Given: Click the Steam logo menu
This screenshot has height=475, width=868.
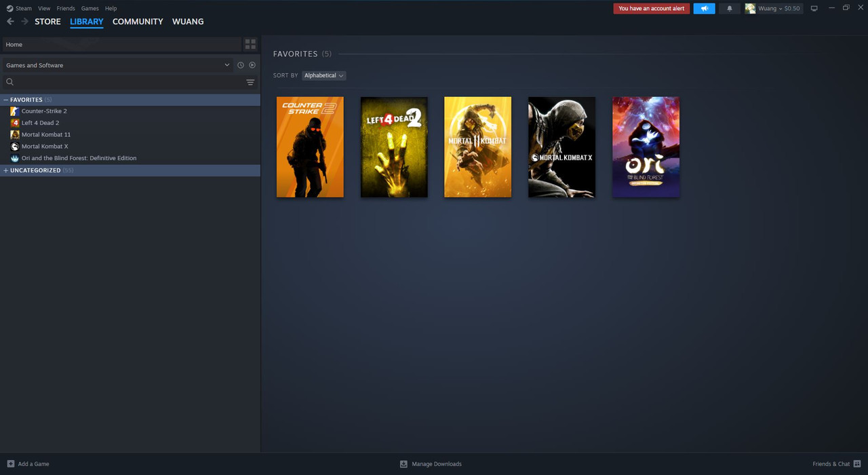Looking at the screenshot, I should pyautogui.click(x=19, y=8).
